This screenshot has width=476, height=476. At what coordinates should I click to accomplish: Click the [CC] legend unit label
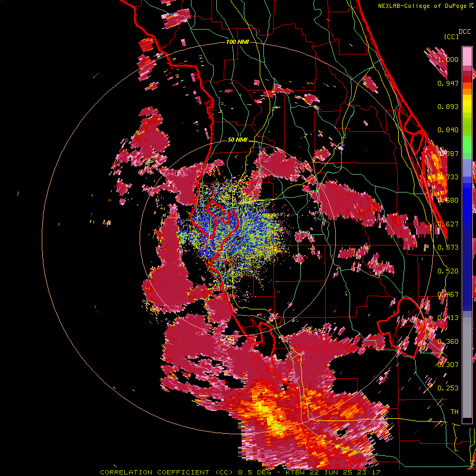click(452, 36)
